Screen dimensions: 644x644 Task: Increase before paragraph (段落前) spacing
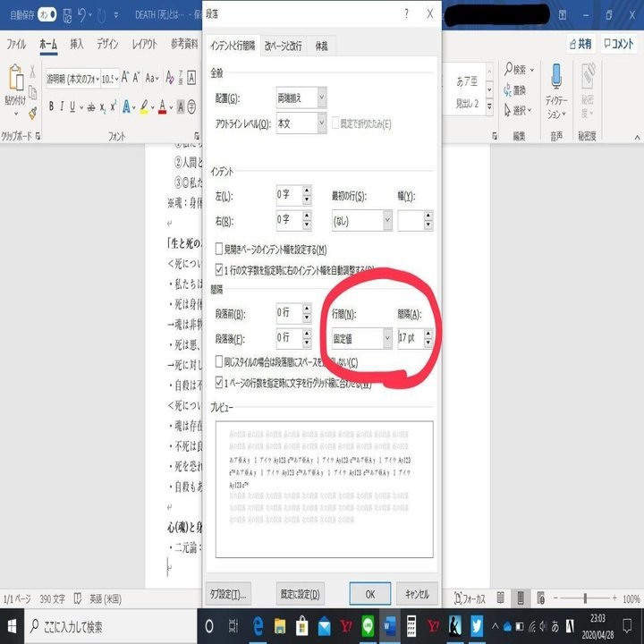point(307,309)
